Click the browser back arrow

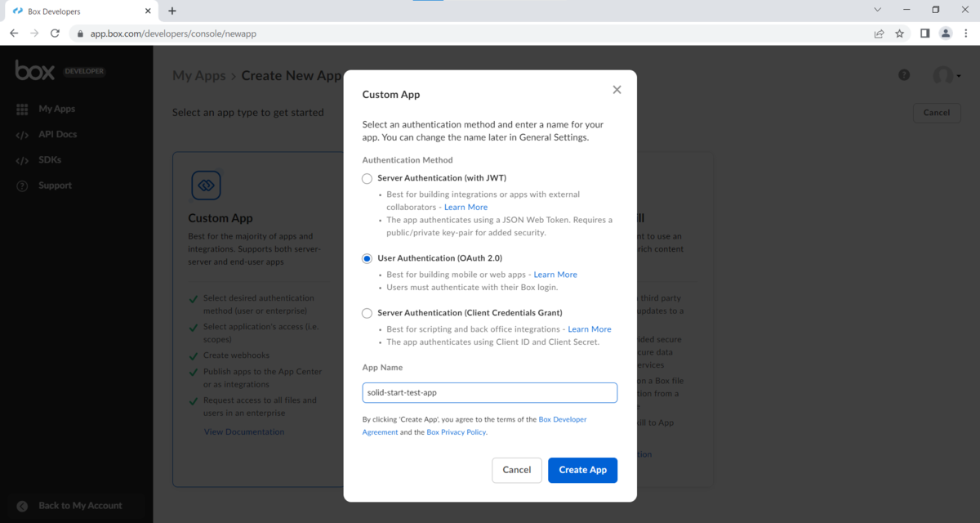click(x=14, y=34)
